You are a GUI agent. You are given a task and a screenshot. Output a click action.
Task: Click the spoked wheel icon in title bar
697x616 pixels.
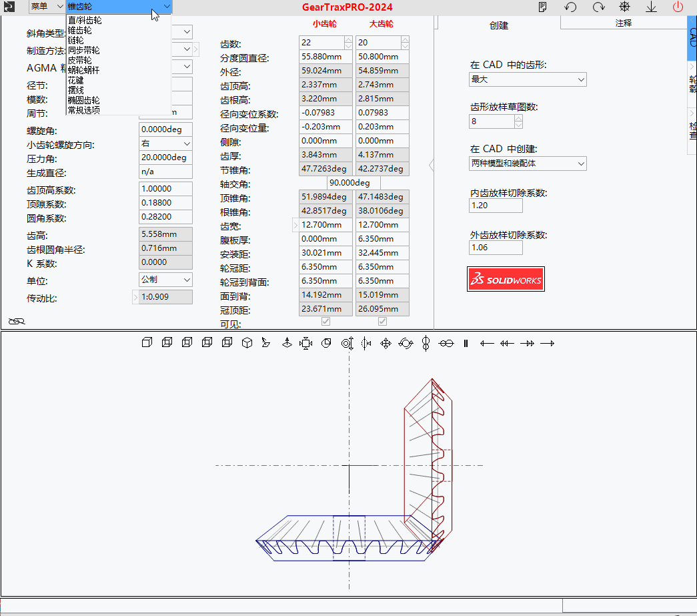[x=624, y=7]
